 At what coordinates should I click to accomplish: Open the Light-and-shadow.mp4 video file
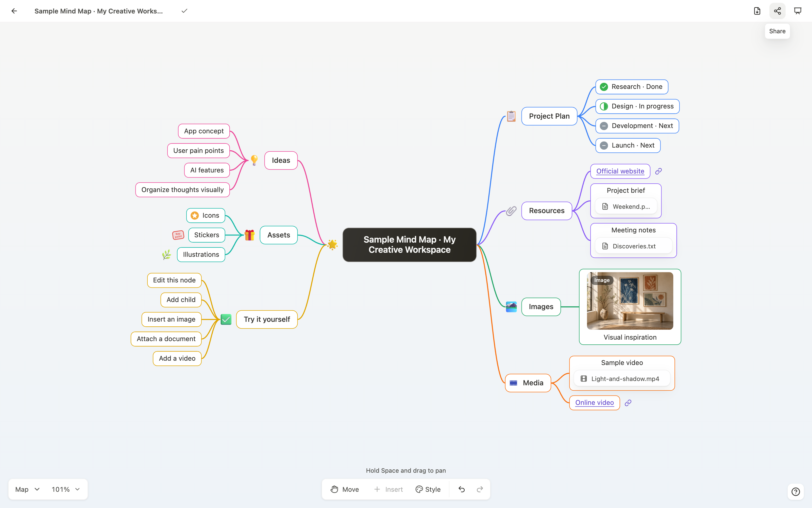click(622, 379)
